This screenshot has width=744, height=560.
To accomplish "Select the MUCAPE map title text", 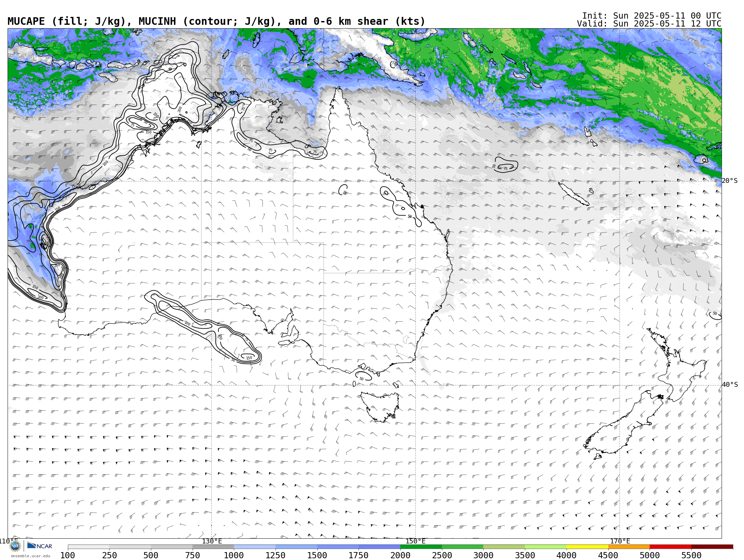I will [216, 21].
